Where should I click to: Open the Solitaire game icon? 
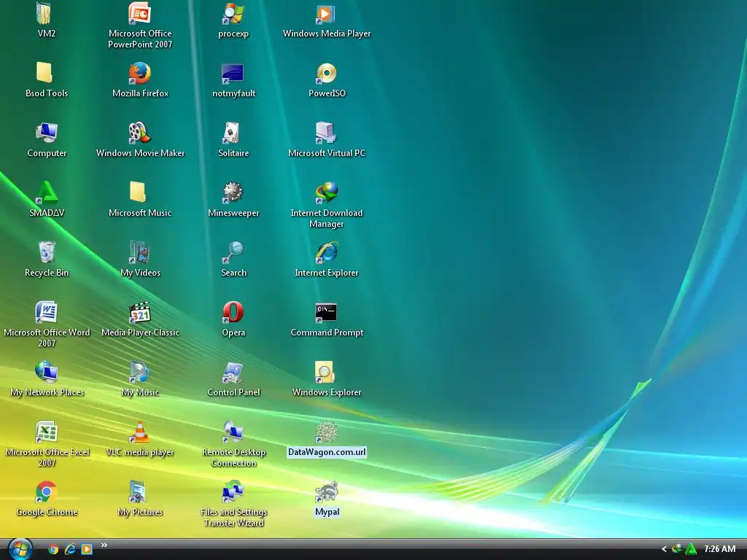[231, 133]
